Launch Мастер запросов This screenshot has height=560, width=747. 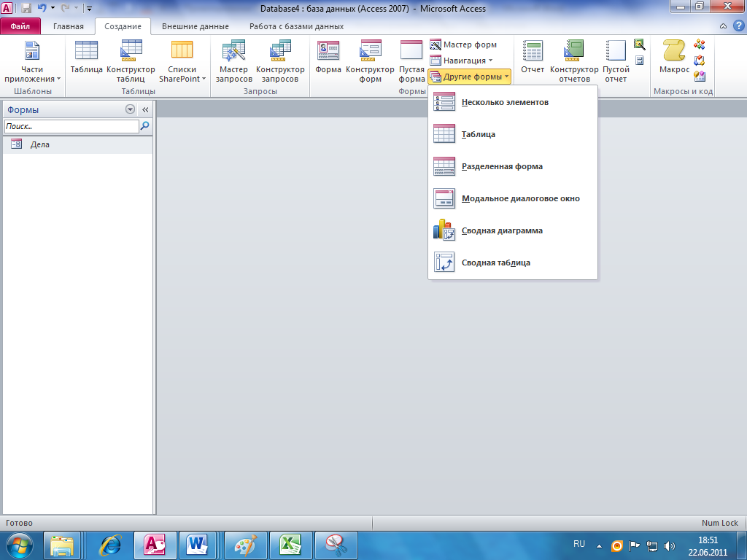233,61
